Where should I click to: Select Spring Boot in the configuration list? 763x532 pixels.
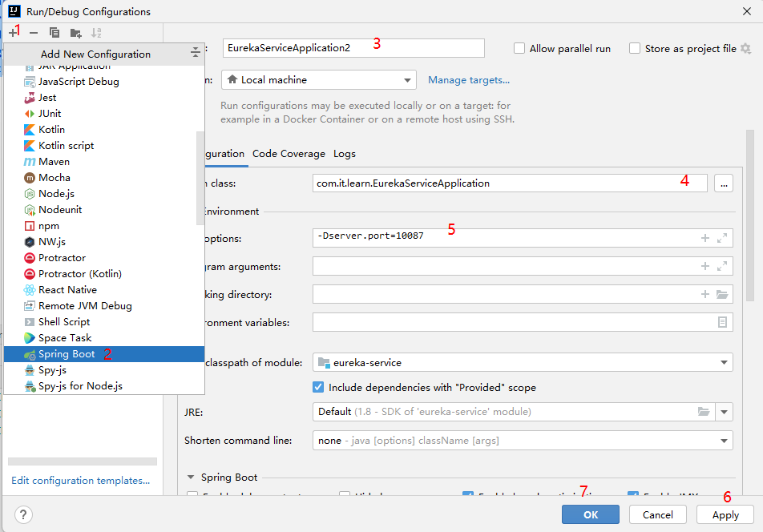[67, 354]
